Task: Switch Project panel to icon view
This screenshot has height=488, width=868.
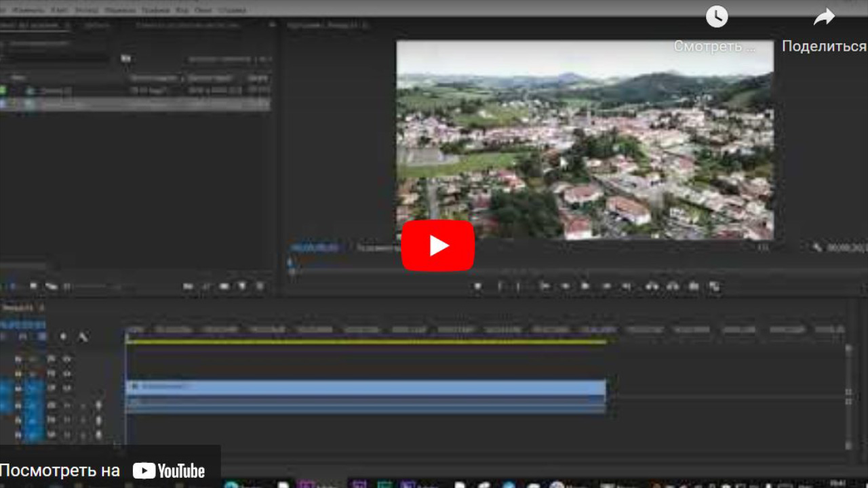Action: [x=33, y=287]
